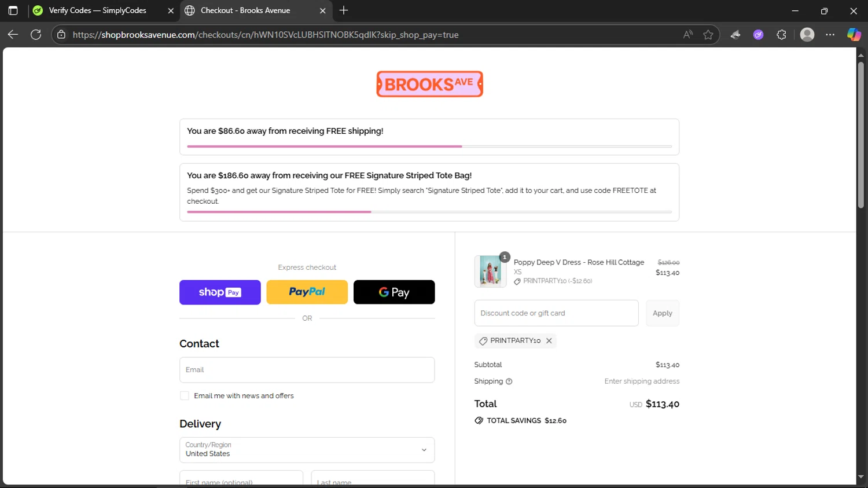Click 'You are $86.60 away' shipping message

click(x=285, y=131)
